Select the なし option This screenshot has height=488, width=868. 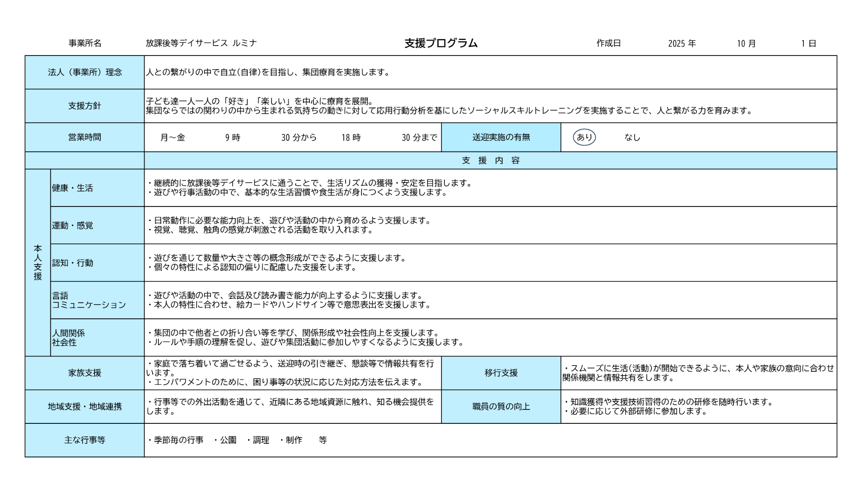[632, 138]
